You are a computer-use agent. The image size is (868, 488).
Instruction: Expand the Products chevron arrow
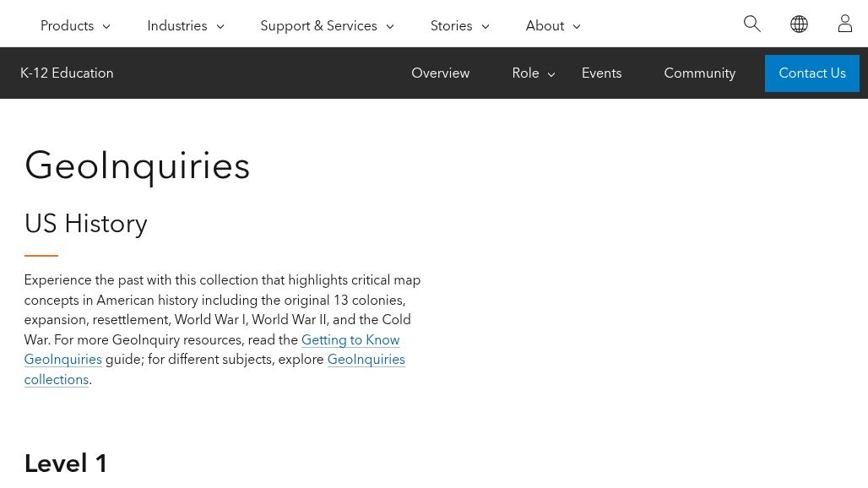106,26
